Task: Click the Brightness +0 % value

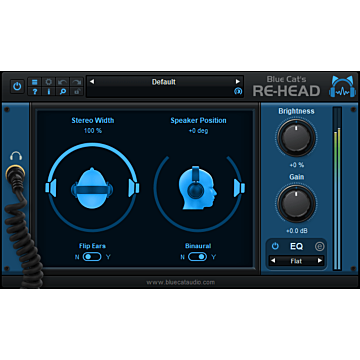Action: click(297, 165)
